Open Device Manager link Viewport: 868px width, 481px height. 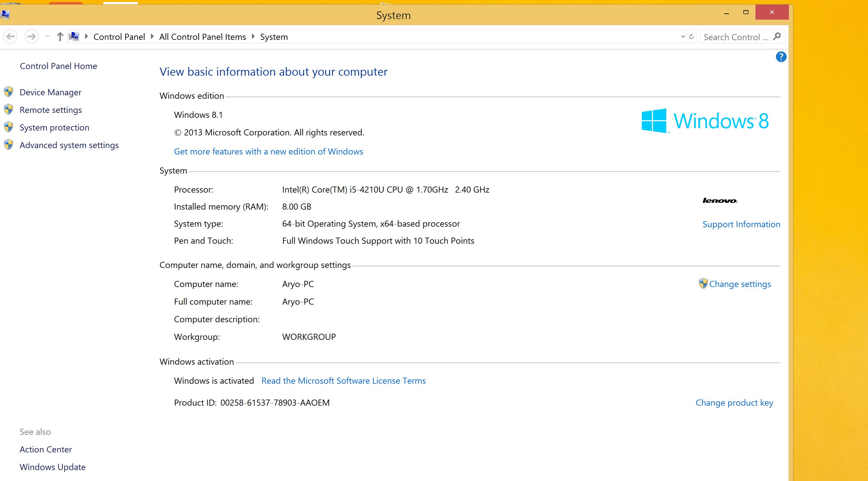coord(50,92)
